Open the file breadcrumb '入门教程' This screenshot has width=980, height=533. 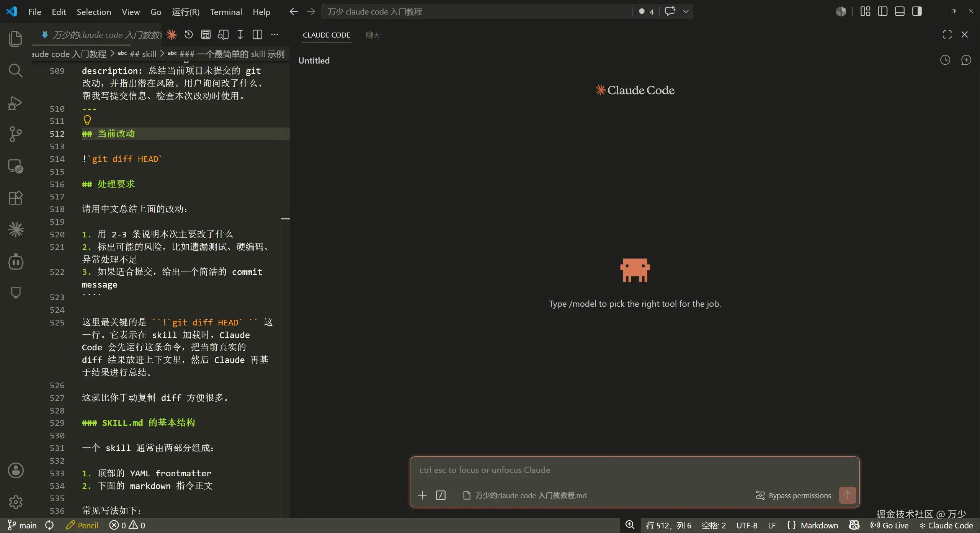69,54
